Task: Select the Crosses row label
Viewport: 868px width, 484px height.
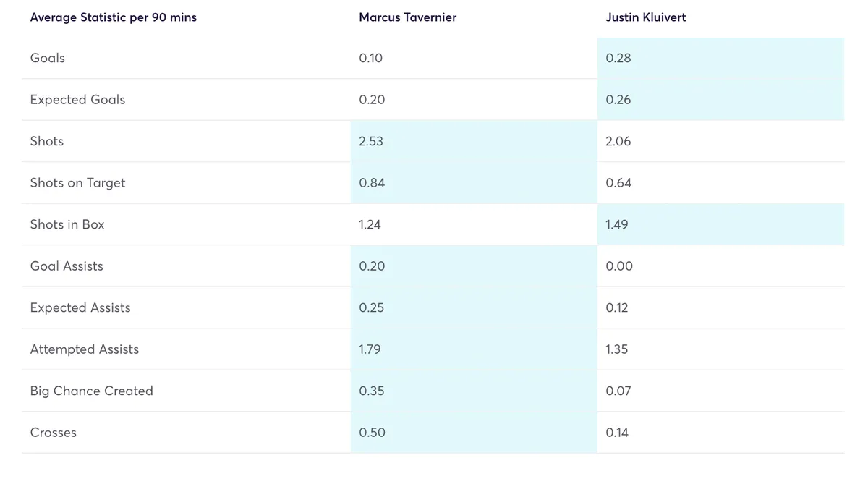Action: (x=53, y=433)
